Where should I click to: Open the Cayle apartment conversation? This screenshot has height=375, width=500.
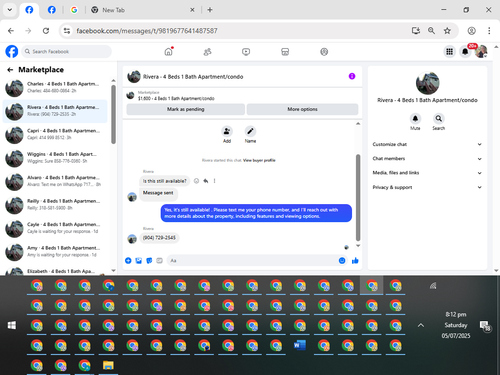point(55,228)
